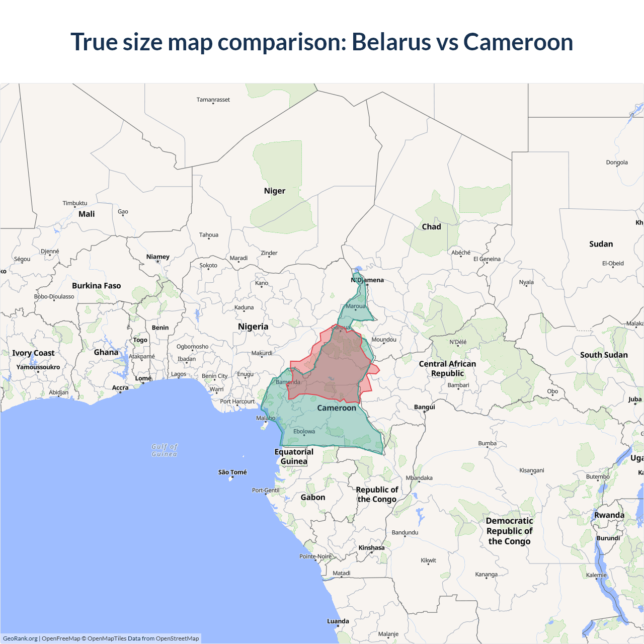This screenshot has height=644, width=644.
Task: Click the Niger country label
Action: pyautogui.click(x=275, y=191)
